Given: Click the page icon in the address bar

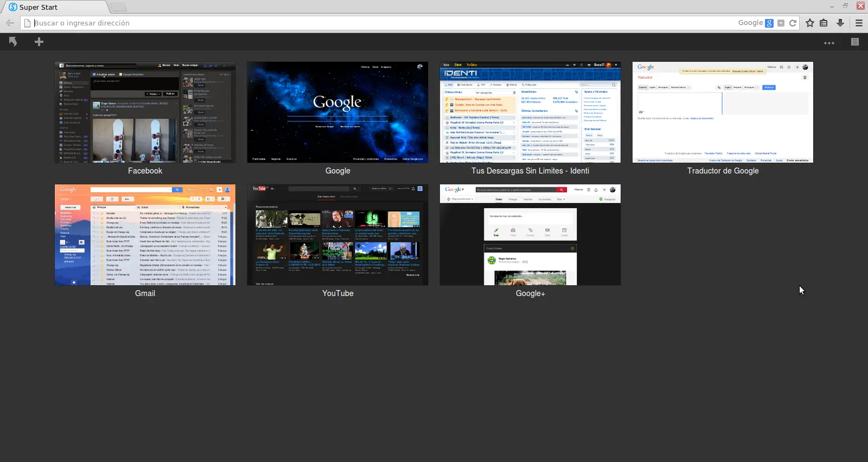Looking at the screenshot, I should pyautogui.click(x=27, y=23).
